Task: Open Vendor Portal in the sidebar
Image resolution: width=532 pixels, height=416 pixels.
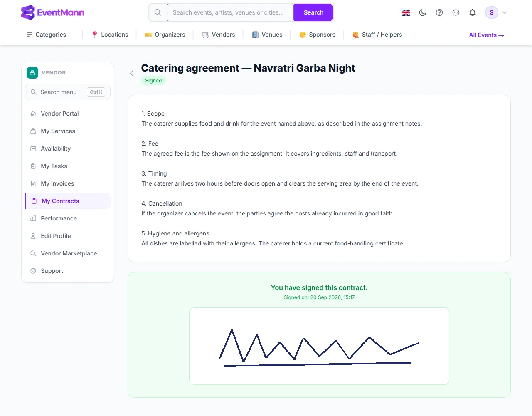Action: click(x=68, y=114)
